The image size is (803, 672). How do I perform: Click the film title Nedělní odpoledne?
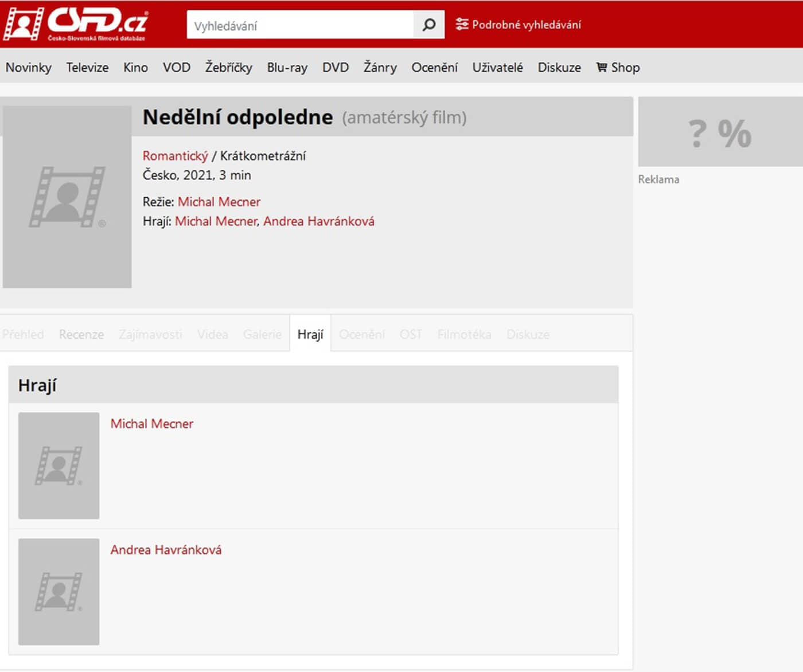237,117
